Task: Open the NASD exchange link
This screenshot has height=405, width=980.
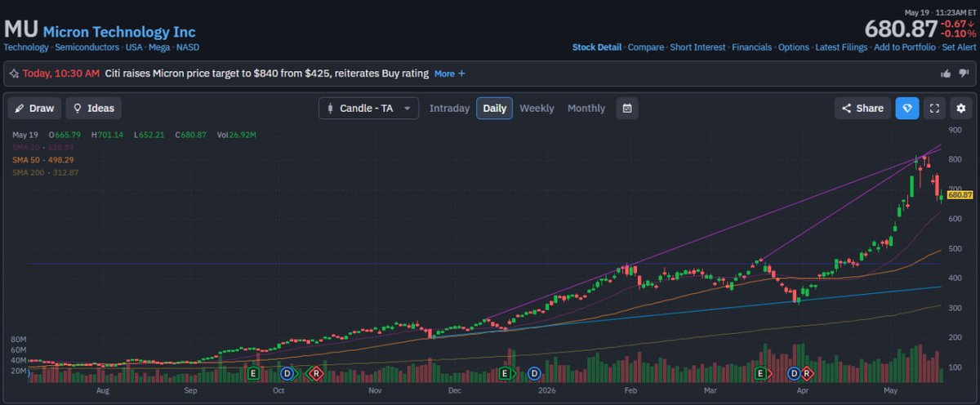Action: tap(189, 47)
